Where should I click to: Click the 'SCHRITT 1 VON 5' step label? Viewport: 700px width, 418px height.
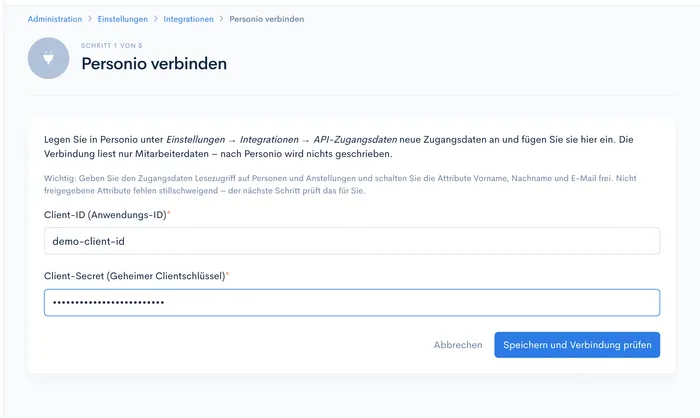click(x=112, y=46)
